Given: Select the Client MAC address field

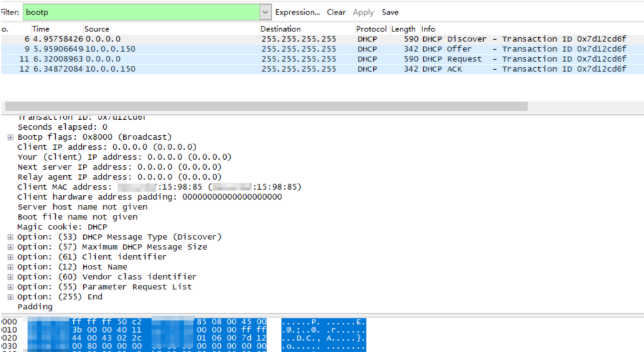Looking at the screenshot, I should (x=160, y=187).
